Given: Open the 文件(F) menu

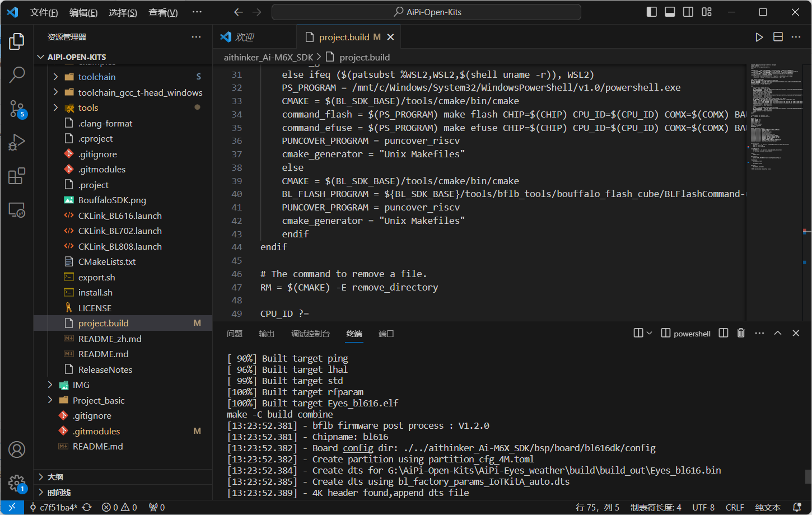Looking at the screenshot, I should 44,12.
